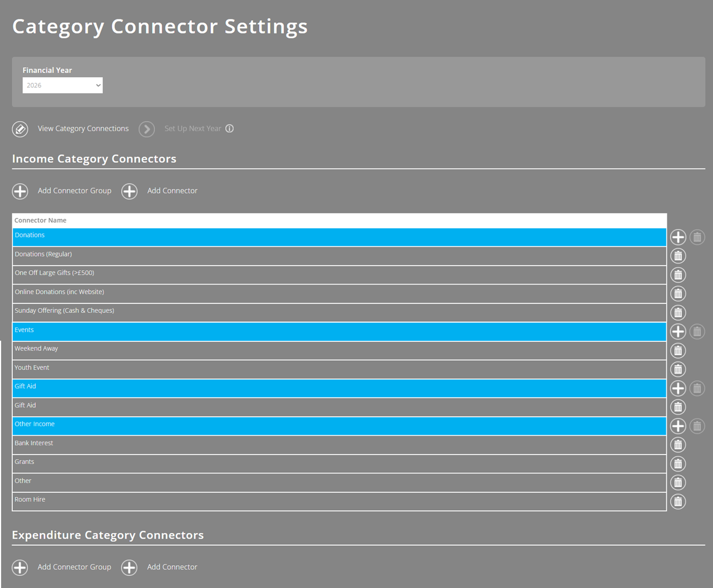713x588 pixels.
Task: Delete the Other Income group with trash icon
Action: tap(697, 426)
